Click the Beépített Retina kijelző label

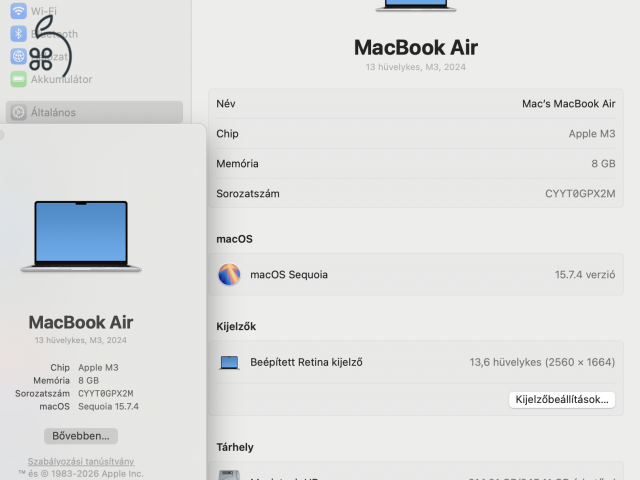pos(306,362)
